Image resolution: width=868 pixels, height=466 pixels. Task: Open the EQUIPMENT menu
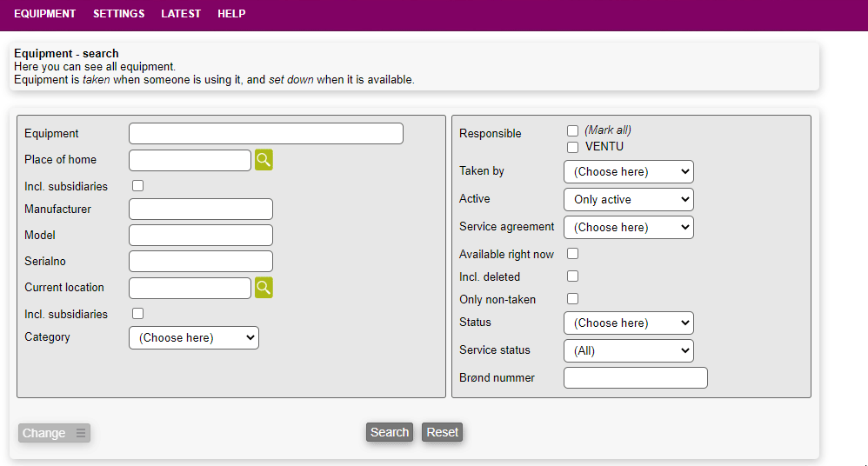45,14
